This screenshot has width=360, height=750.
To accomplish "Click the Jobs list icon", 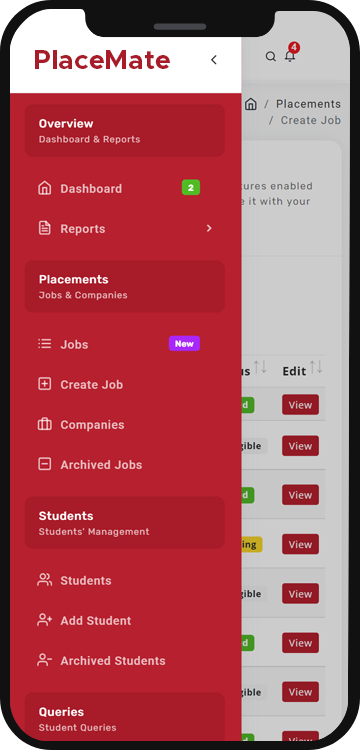I will click(44, 344).
